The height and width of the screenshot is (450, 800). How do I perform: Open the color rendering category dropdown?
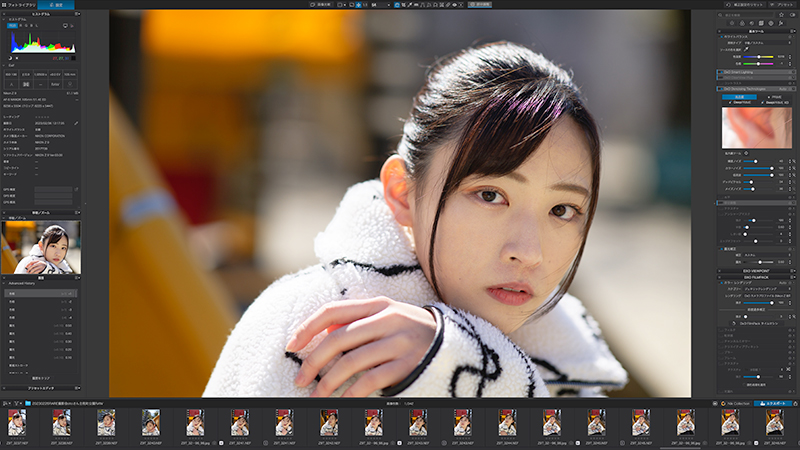(767, 289)
